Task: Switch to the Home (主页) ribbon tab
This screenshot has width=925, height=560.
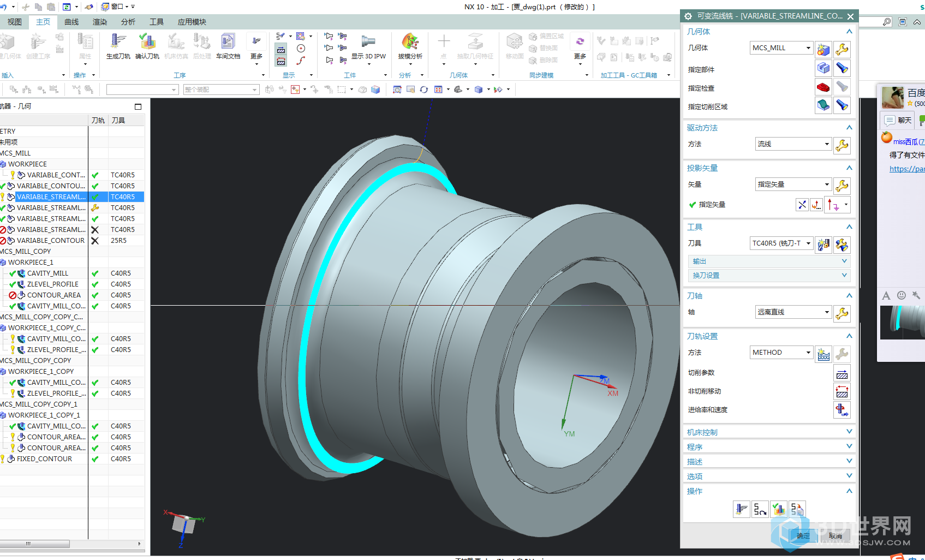Action: click(43, 22)
